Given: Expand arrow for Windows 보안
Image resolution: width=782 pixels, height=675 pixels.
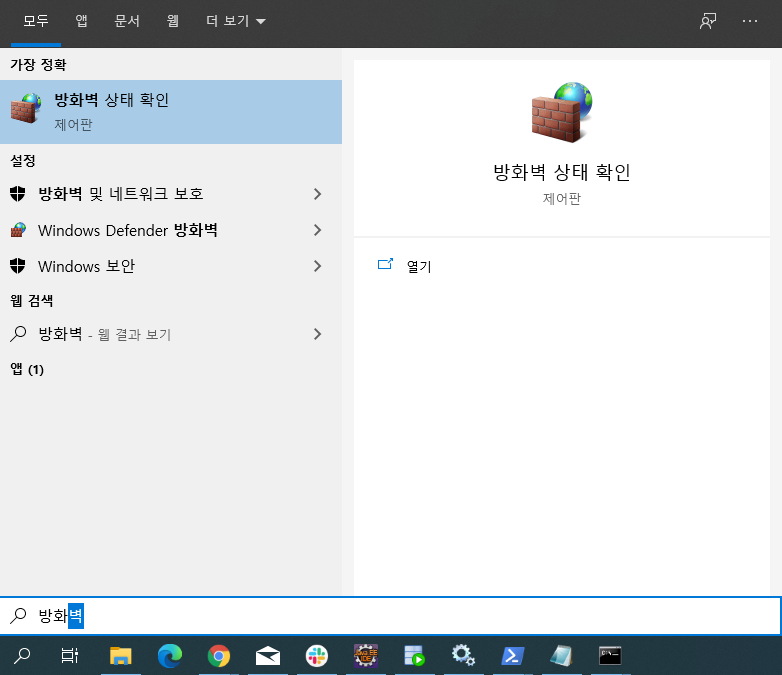Looking at the screenshot, I should (x=318, y=266).
